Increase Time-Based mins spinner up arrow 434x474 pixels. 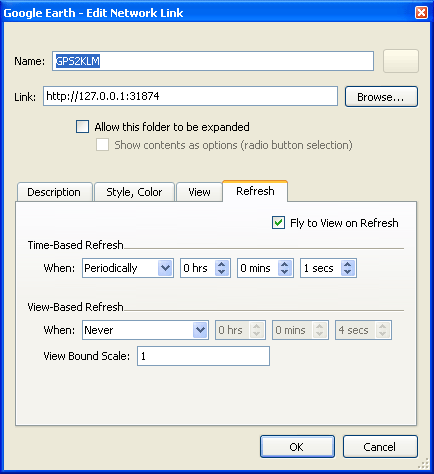tap(284, 264)
